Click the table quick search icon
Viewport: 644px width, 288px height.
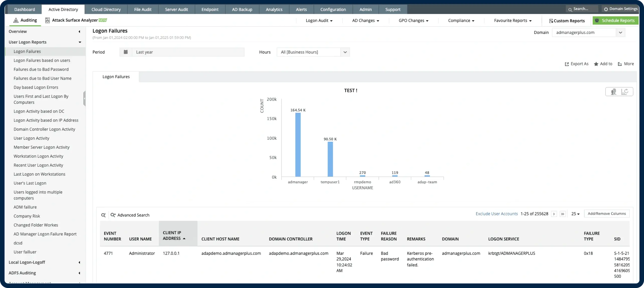pos(103,215)
